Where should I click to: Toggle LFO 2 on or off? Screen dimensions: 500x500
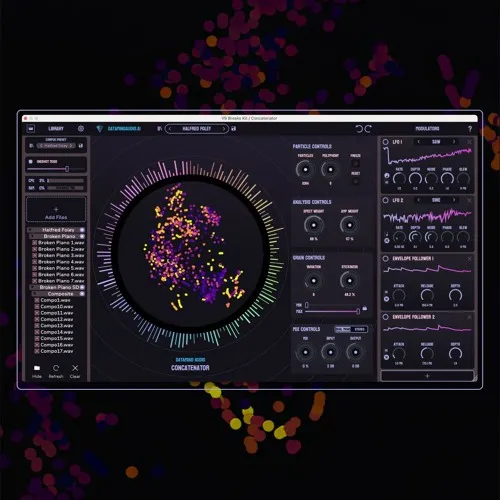tap(385, 200)
